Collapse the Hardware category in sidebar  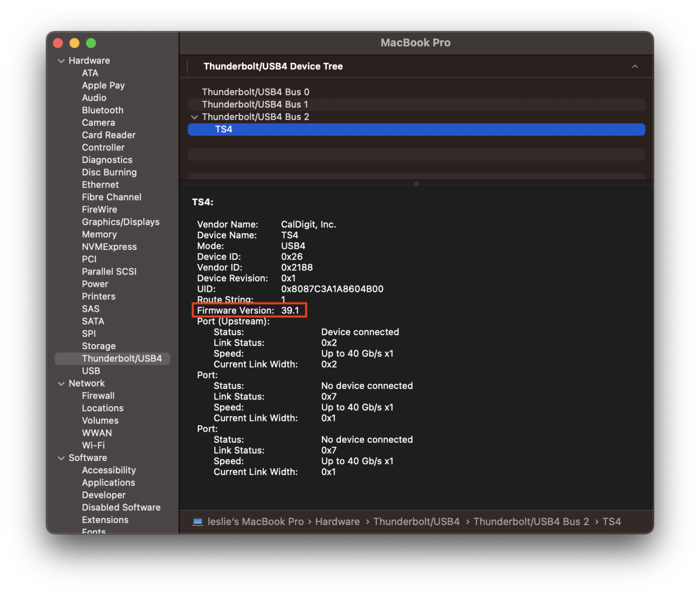click(x=62, y=60)
